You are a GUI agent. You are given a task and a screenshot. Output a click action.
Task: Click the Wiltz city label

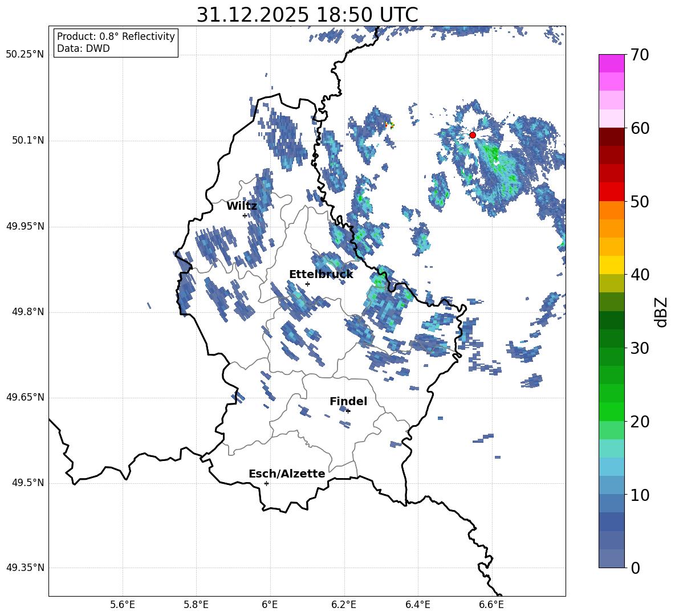[x=242, y=206]
